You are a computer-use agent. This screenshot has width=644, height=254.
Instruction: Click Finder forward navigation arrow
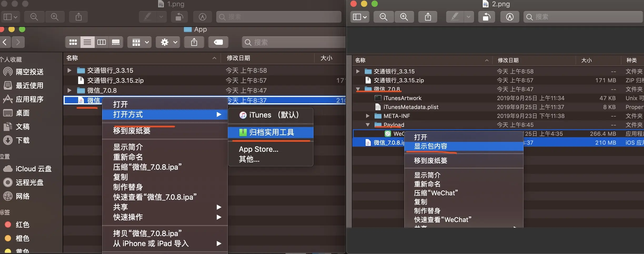tap(18, 42)
